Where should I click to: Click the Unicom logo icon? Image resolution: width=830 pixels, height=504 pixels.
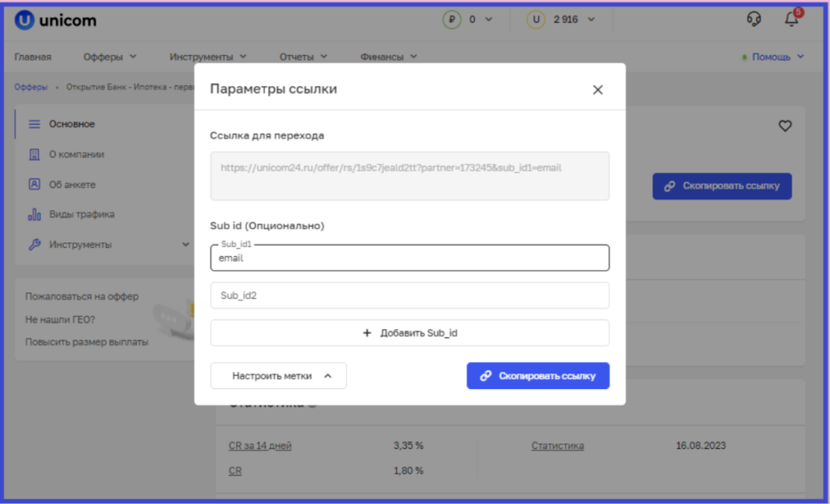(x=24, y=20)
